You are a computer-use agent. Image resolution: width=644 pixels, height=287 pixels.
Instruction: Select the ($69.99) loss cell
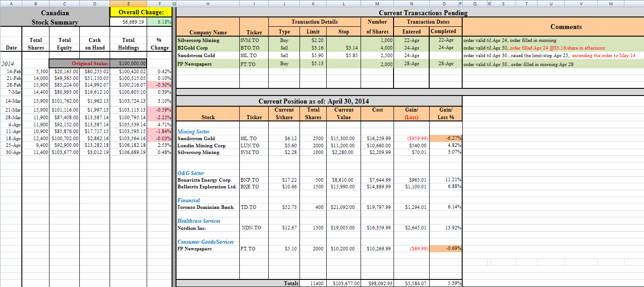click(x=411, y=249)
